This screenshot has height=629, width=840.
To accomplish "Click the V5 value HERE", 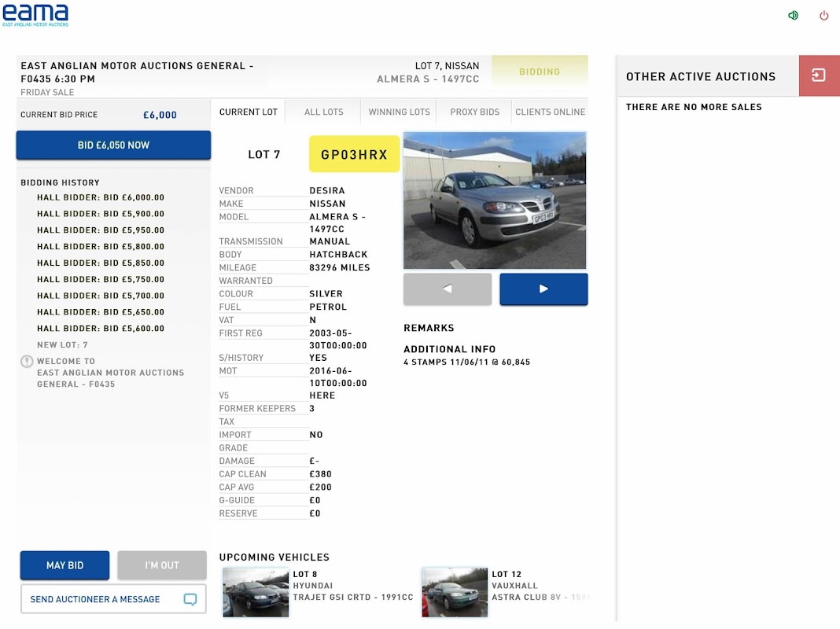I will click(322, 395).
